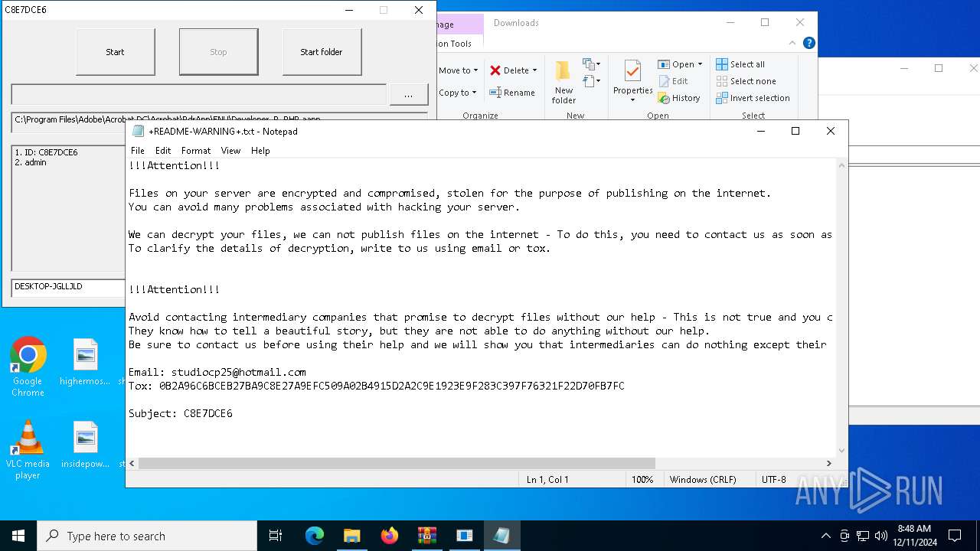This screenshot has height=551, width=980.
Task: Click the DESKTOP-JGLLJLD field
Action: click(x=68, y=287)
